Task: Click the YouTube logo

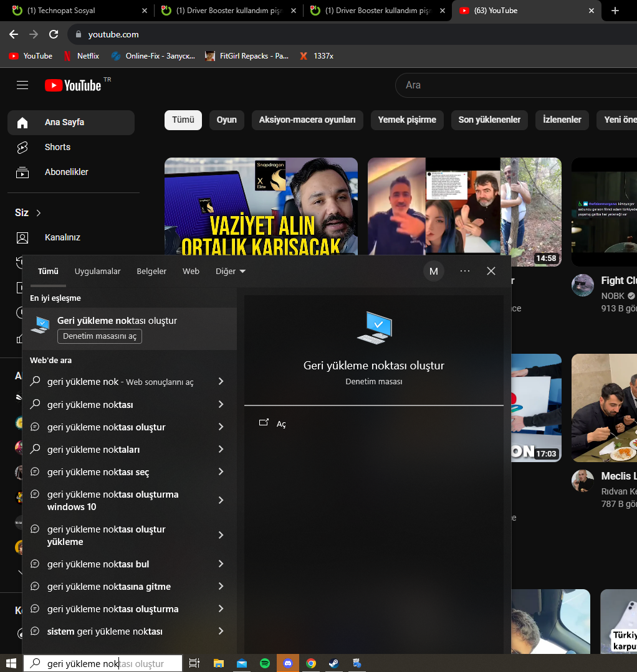Action: (73, 85)
